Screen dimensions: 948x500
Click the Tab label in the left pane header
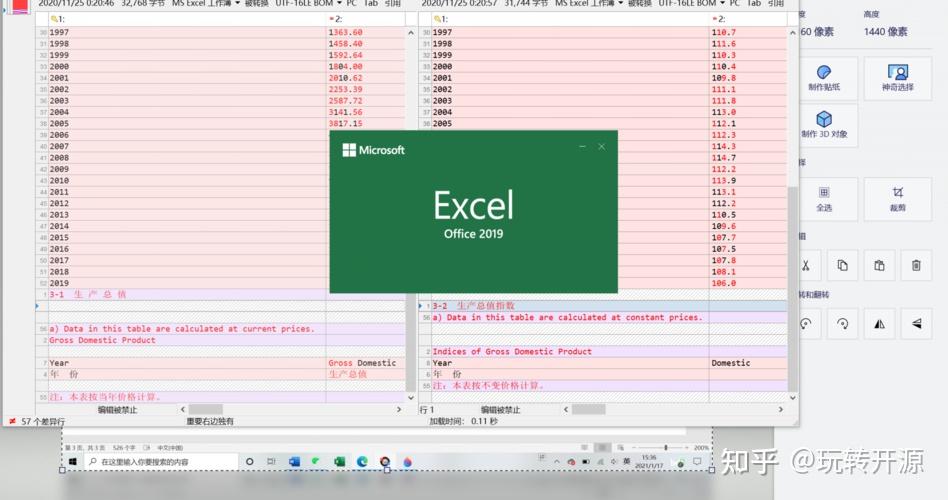pyautogui.click(x=371, y=4)
